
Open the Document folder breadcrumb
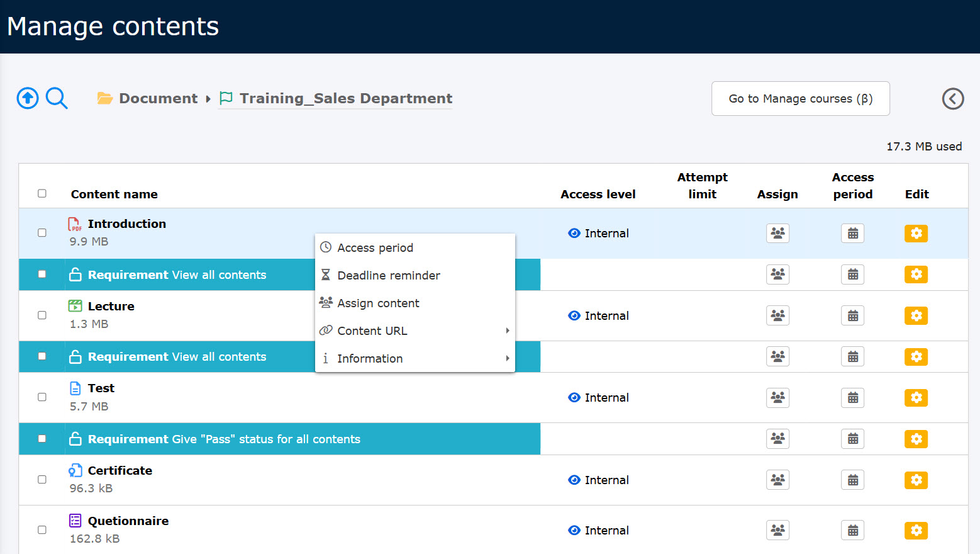coord(157,99)
